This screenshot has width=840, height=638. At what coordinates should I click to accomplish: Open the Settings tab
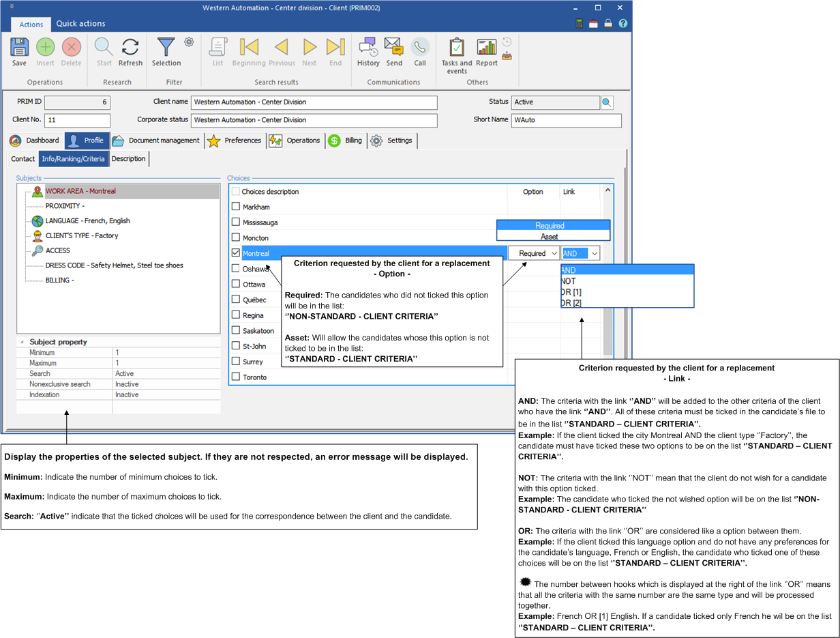[x=392, y=141]
